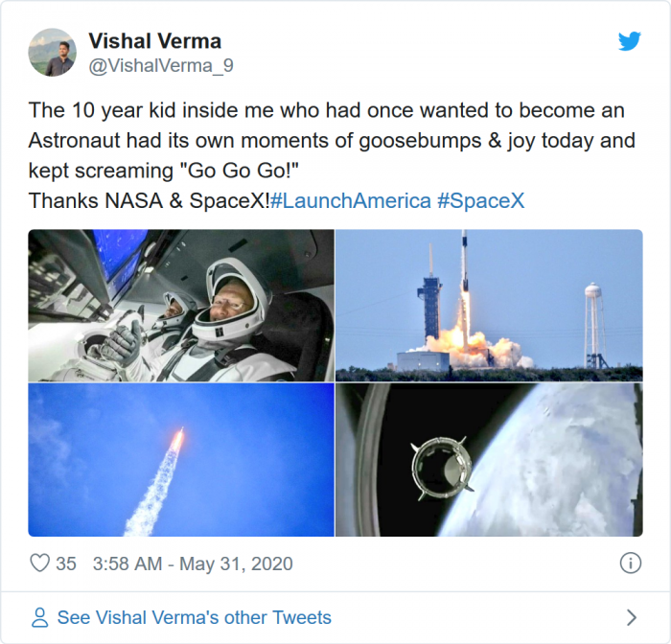Screen dimensions: 671x644
Task: Click See Vishal Verma's other Tweets
Action: (x=194, y=617)
